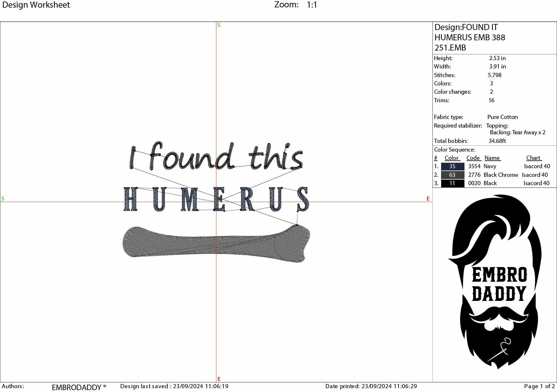This screenshot has height=392, width=557.
Task: Click the green S start marker at top
Action: click(219, 24)
